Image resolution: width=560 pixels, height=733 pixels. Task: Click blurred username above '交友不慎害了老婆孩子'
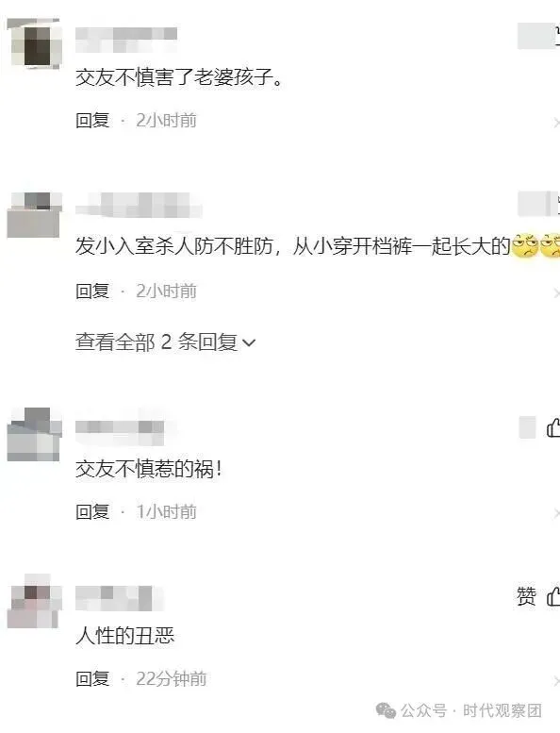126,40
